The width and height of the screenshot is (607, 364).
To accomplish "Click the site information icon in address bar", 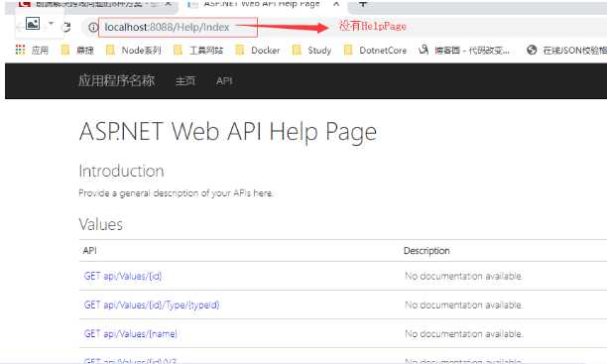I will tap(93, 27).
